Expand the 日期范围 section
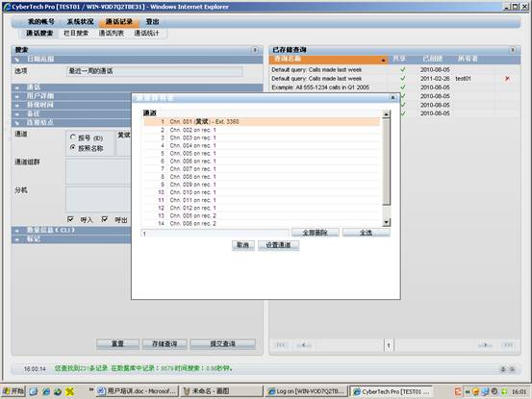Image resolution: width=532 pixels, height=399 pixels. click(x=137, y=59)
